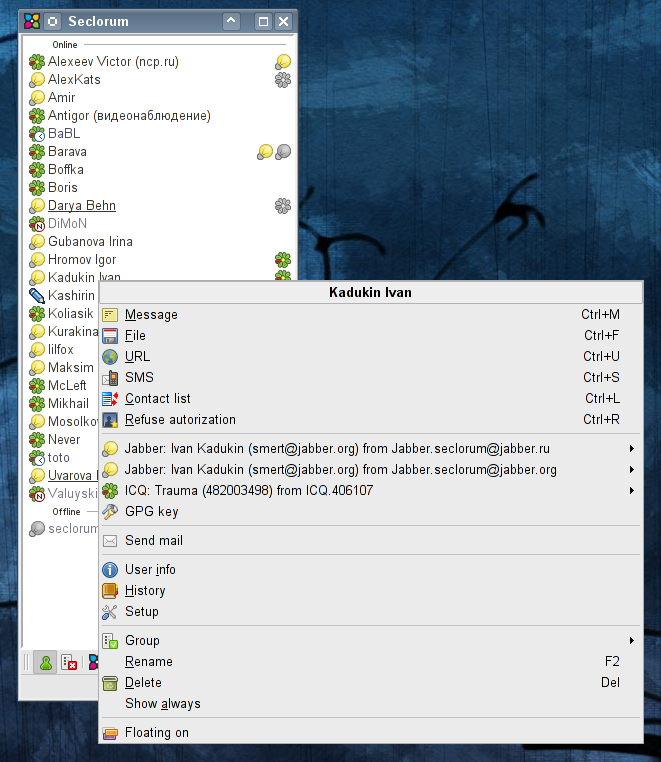Choose Rename in the context menu
This screenshot has height=762, width=661.
[x=371, y=661]
